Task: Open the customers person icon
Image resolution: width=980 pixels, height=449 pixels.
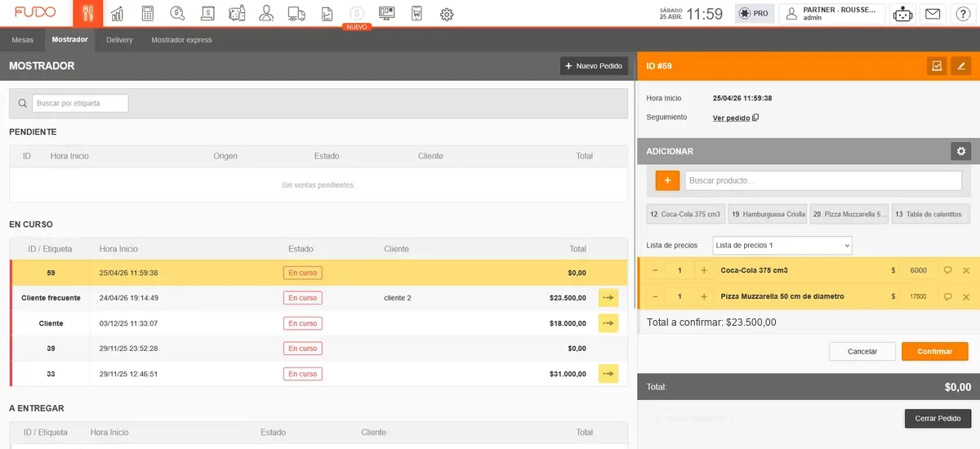Action: click(x=266, y=14)
